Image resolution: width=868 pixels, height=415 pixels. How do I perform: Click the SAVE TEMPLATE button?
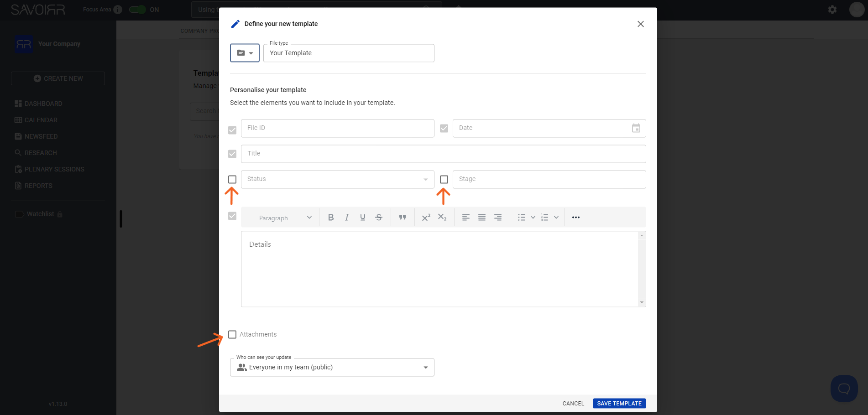[x=619, y=404]
